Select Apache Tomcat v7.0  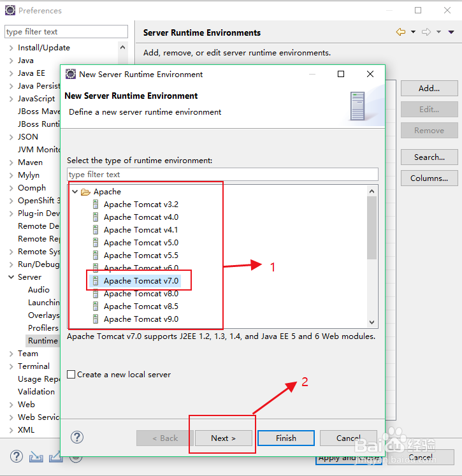(x=141, y=281)
